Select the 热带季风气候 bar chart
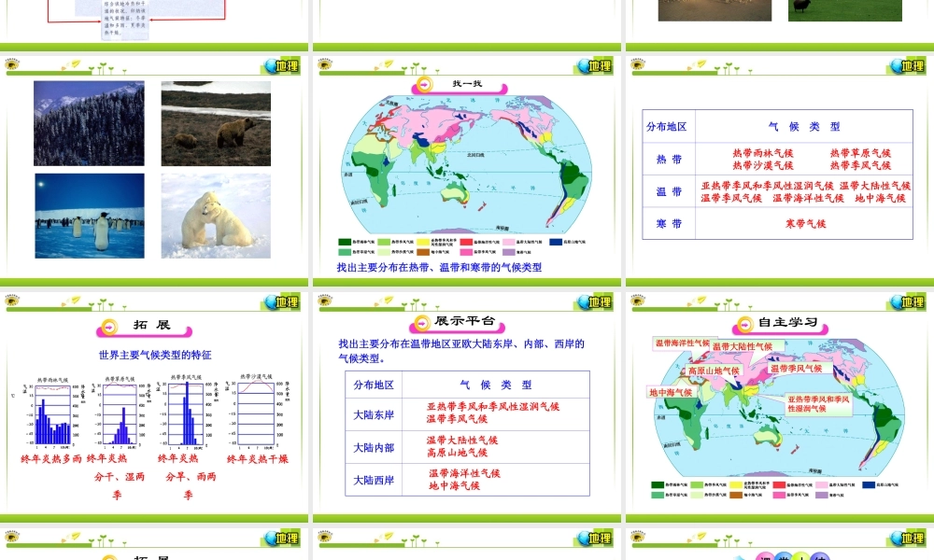The image size is (934, 560). 189,413
